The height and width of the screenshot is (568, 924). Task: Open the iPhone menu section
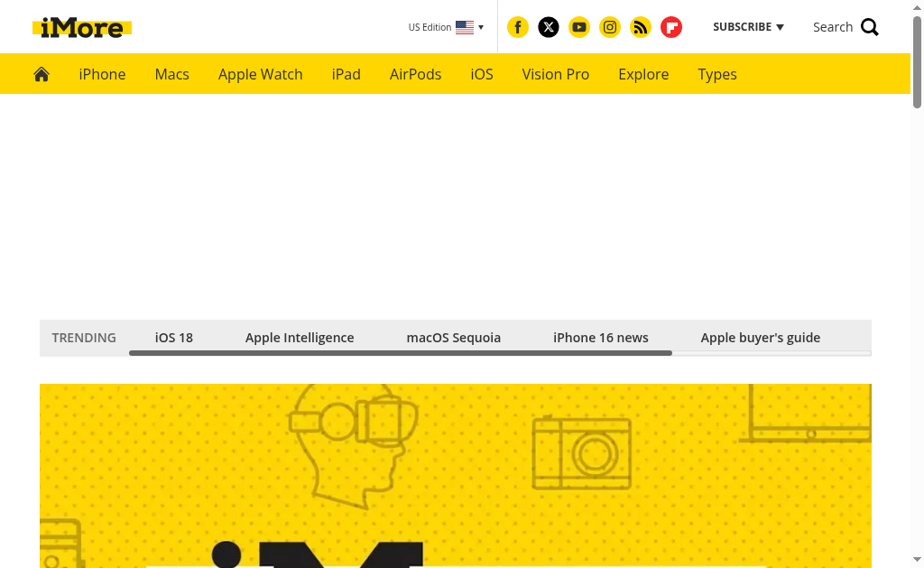coord(102,74)
